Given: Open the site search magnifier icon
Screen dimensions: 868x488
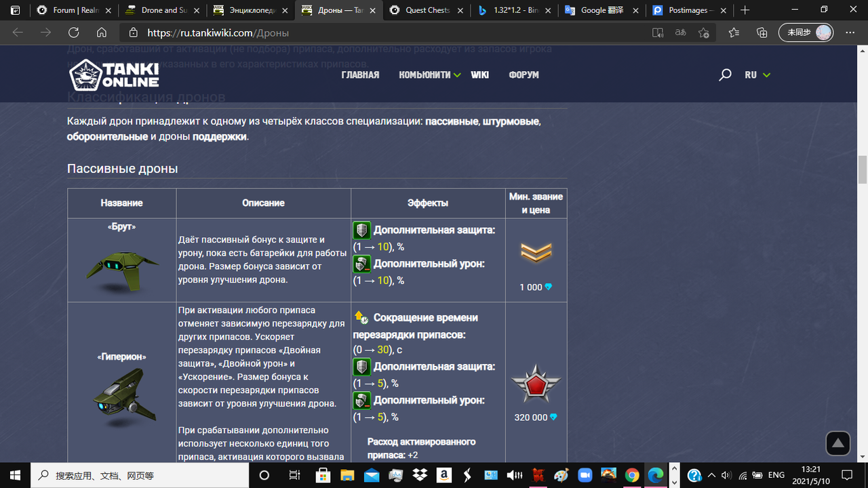Looking at the screenshot, I should [x=725, y=75].
